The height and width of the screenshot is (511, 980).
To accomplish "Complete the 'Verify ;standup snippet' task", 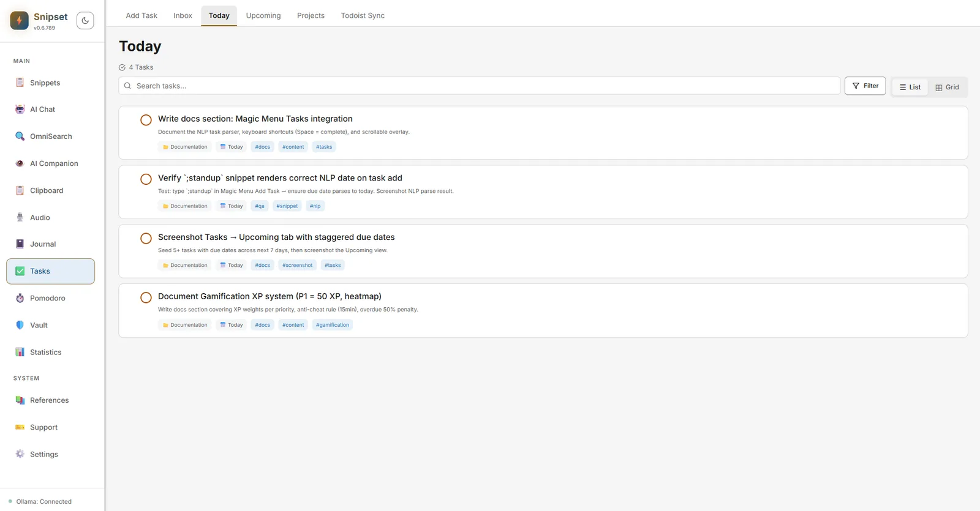I will click(146, 179).
